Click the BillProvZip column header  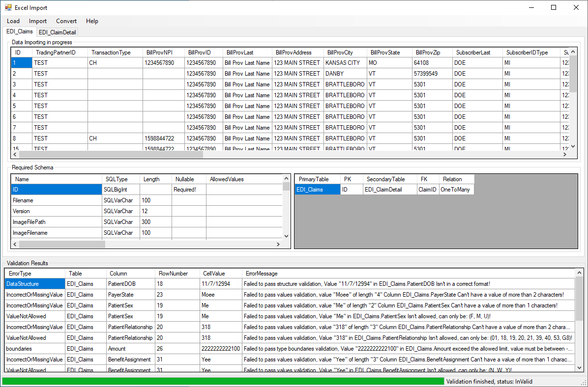[x=432, y=53]
